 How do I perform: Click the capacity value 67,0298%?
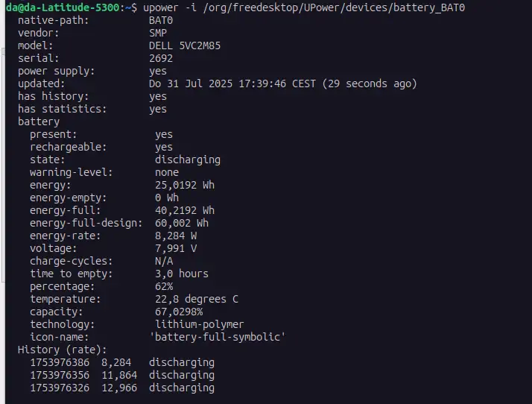179,312
